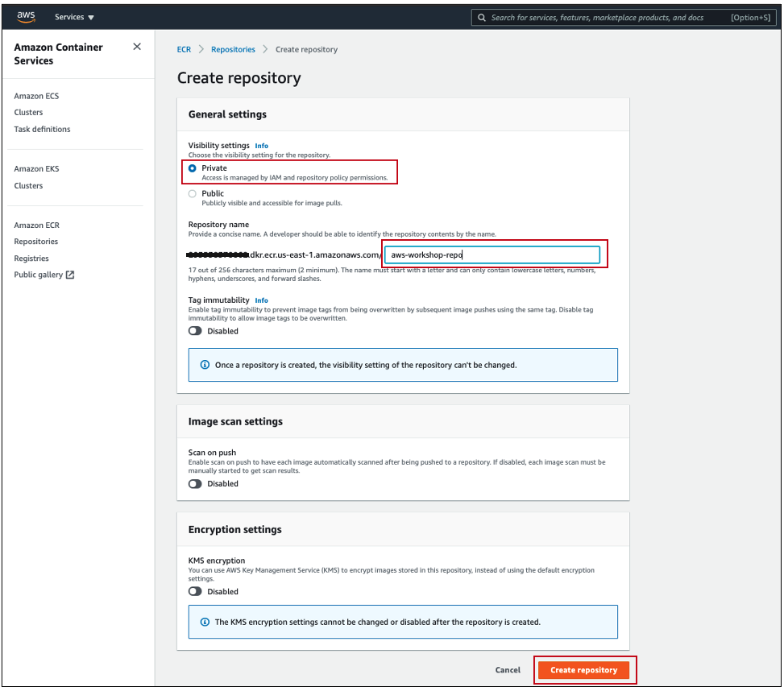Click the Amazon EKS sidebar heading
Image resolution: width=784 pixels, height=691 pixels.
36,169
